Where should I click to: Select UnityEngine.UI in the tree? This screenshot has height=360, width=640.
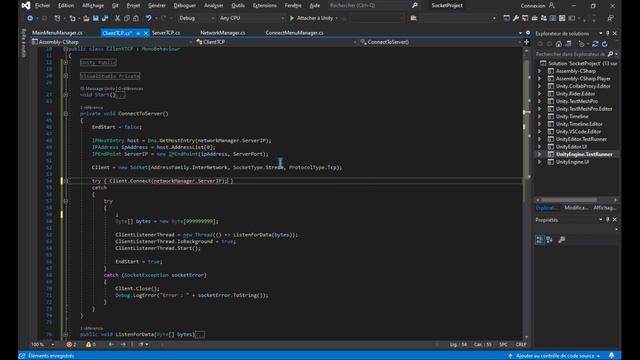point(572,162)
